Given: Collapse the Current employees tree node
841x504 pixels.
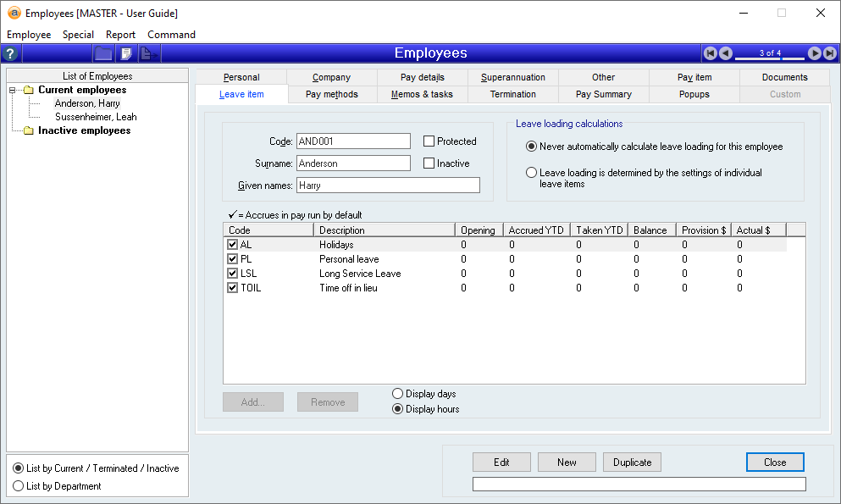Looking at the screenshot, I should point(13,90).
